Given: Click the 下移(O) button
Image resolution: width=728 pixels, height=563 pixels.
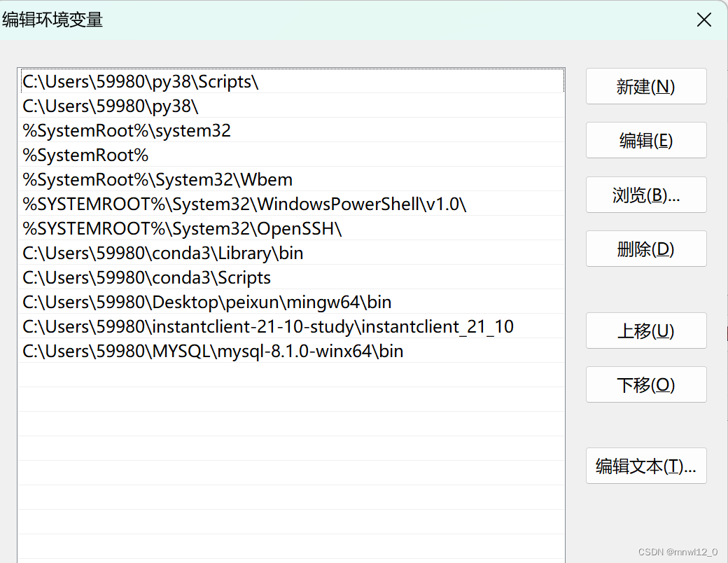Looking at the screenshot, I should [x=645, y=384].
